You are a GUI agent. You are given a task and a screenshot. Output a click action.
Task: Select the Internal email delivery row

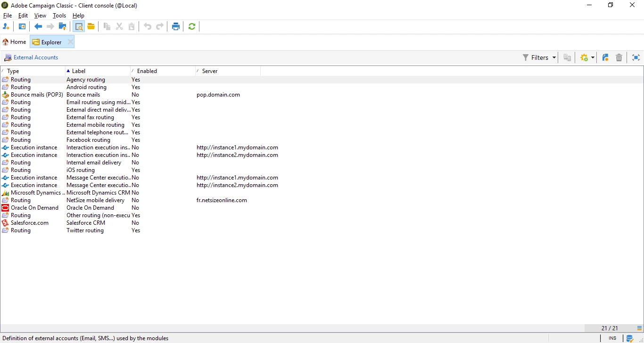[x=322, y=163]
